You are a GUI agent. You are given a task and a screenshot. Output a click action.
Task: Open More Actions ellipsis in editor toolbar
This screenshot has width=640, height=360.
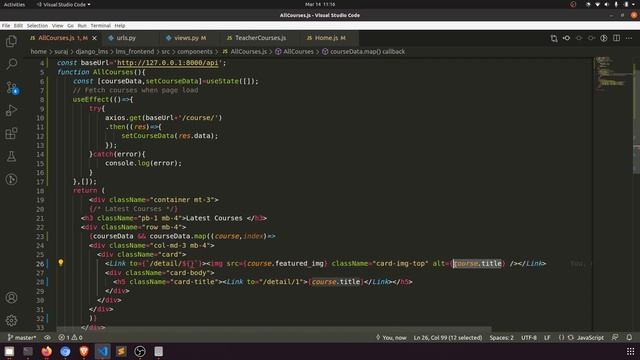[x=629, y=38]
